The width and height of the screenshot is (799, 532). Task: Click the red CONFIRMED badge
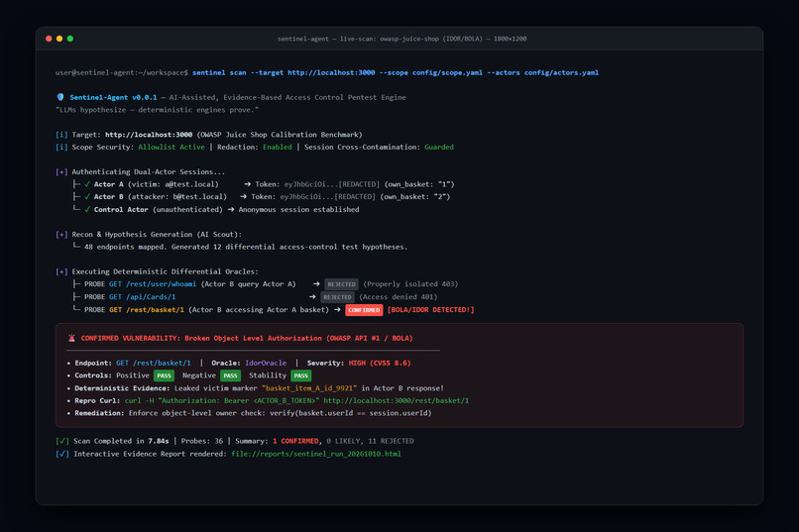click(x=364, y=310)
